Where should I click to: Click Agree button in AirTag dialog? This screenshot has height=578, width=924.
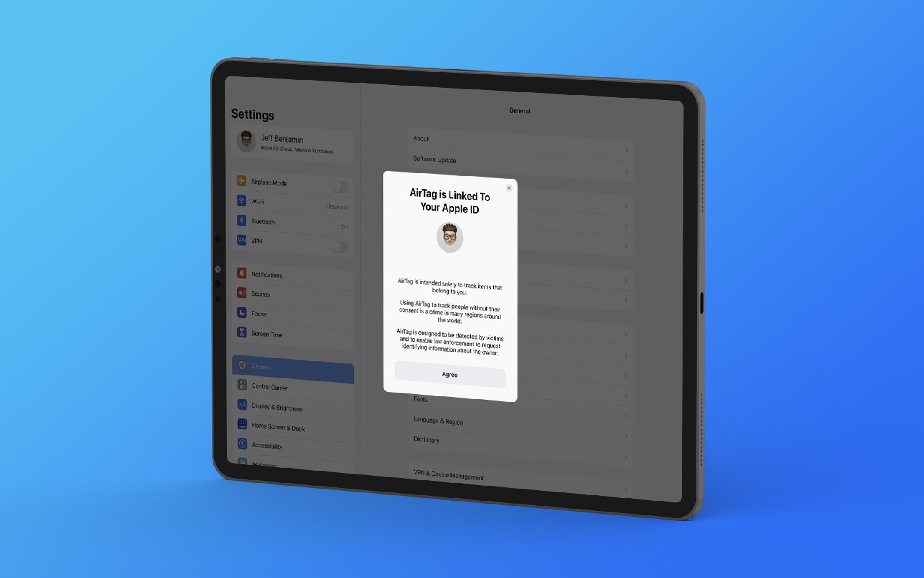pos(450,374)
